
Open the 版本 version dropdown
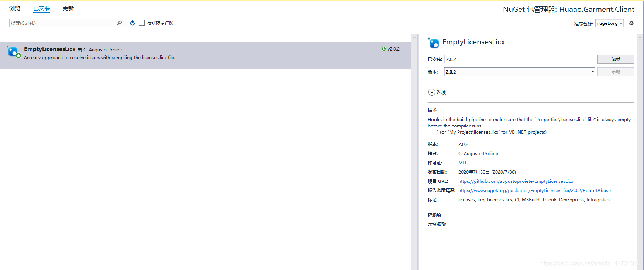[519, 72]
